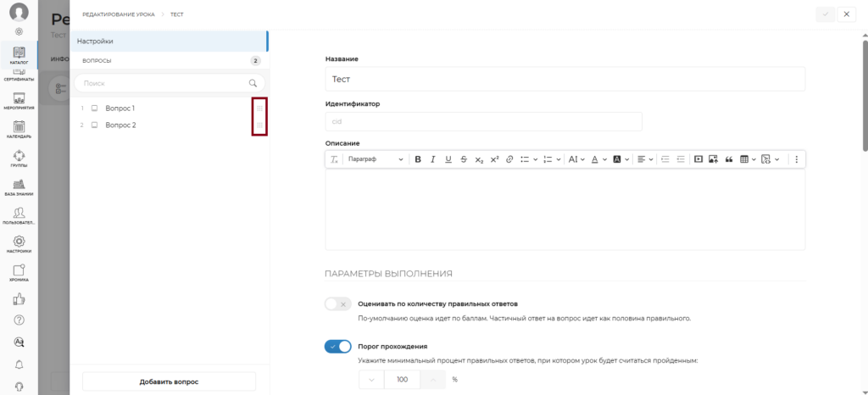The height and width of the screenshot is (395, 868).
Task: Select Вопрос 2 in the question list
Action: (120, 125)
